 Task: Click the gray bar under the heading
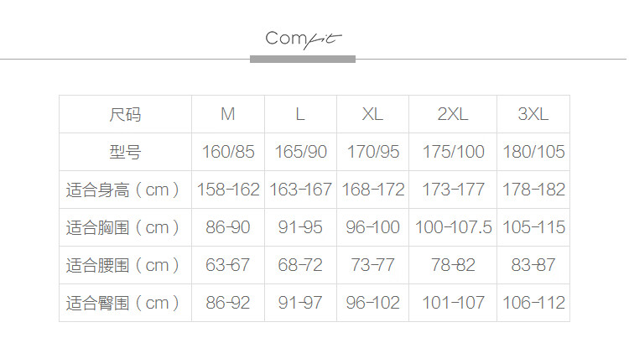[x=303, y=59]
